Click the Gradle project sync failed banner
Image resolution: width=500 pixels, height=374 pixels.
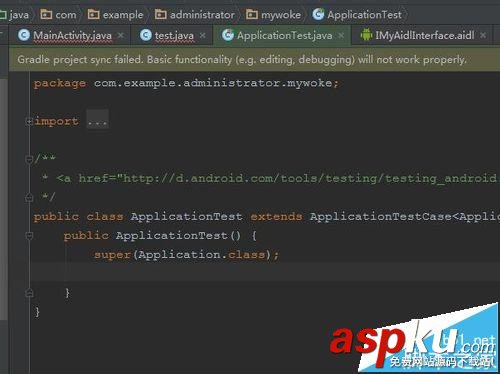254,60
